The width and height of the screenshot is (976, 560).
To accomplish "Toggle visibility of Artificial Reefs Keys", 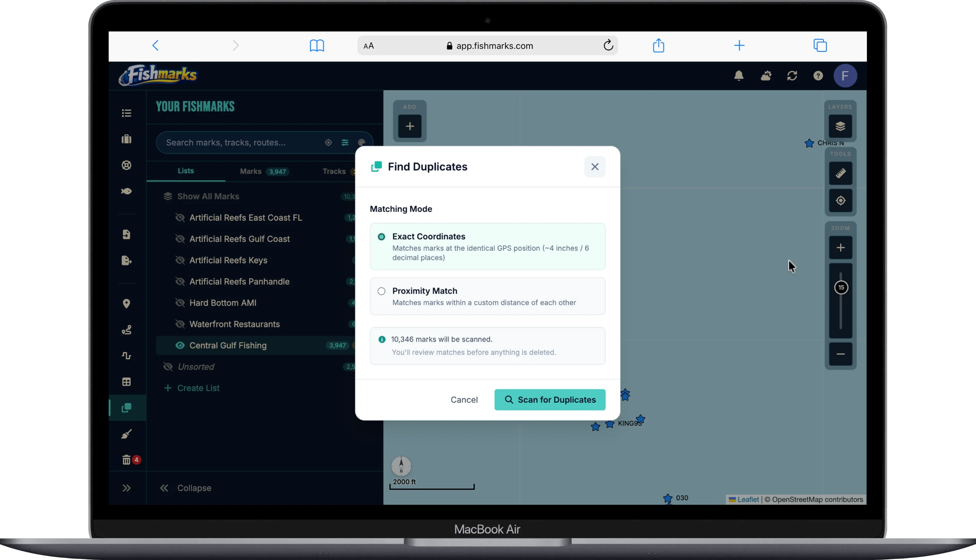I will [x=180, y=260].
